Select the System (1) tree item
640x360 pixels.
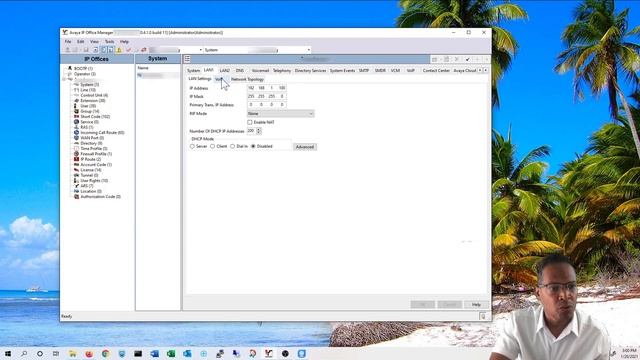[89, 84]
